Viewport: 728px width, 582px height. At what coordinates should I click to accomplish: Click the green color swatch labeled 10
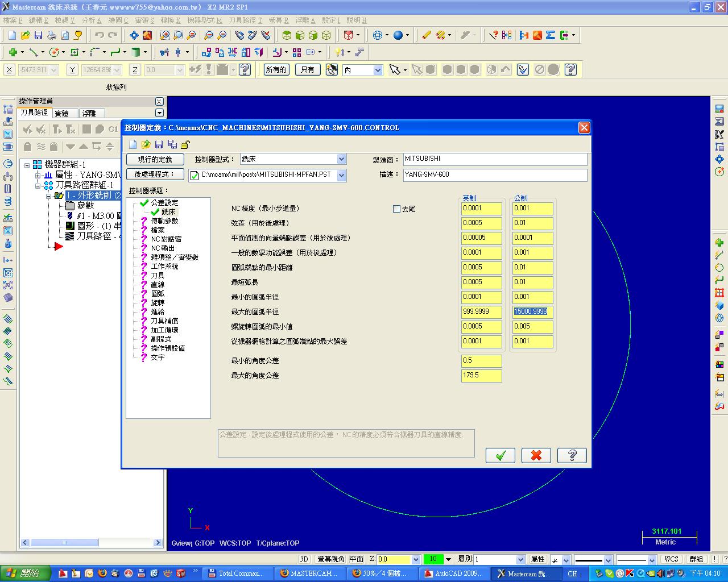pyautogui.click(x=433, y=559)
